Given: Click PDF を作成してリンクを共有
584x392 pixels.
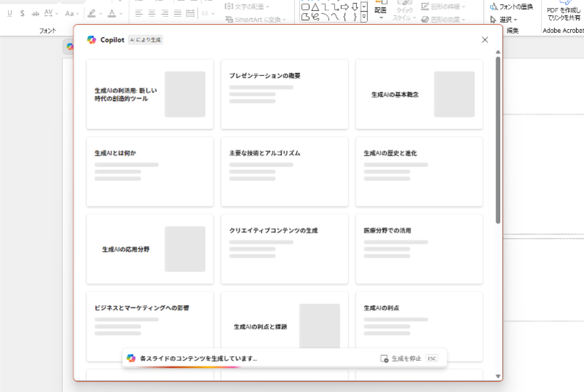Looking at the screenshot, I should (x=563, y=11).
